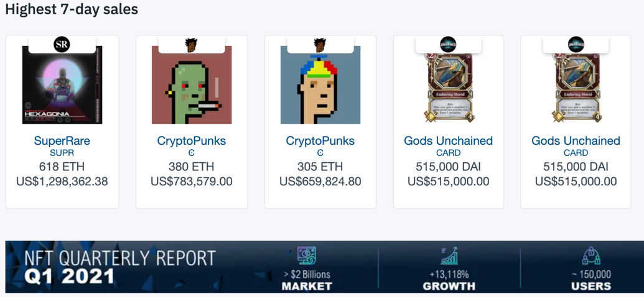The image size is (644, 297).
Task: Click the Growth chart icon in banner
Action: click(x=449, y=256)
